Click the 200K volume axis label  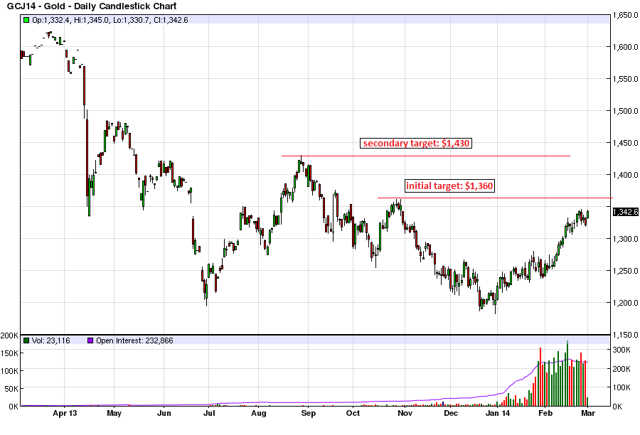point(9,335)
